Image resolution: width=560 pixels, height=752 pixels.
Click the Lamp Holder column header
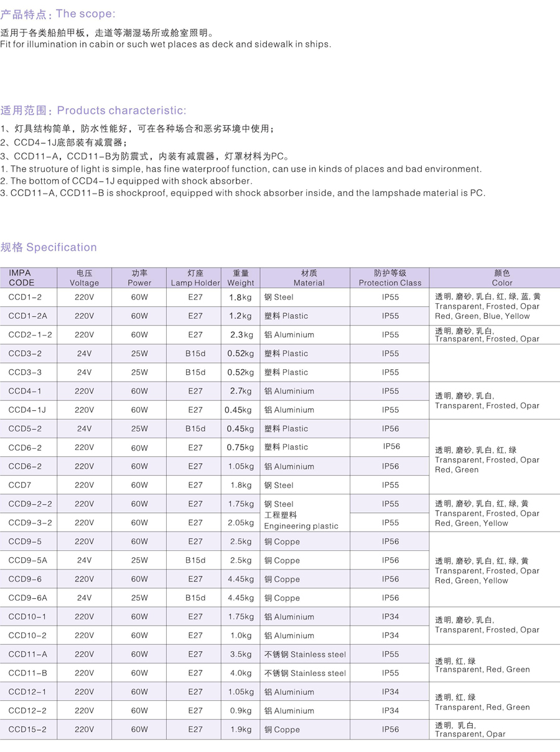[195, 278]
